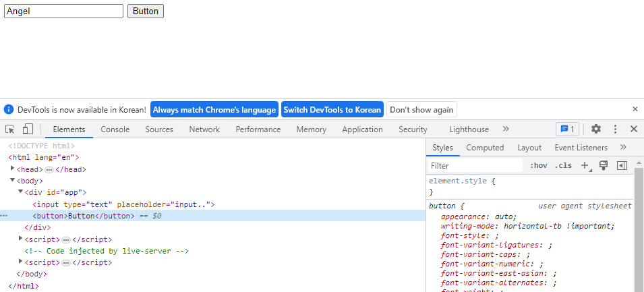Dismiss the Korean language info bar
The height and width of the screenshot is (292, 644).
(x=635, y=109)
